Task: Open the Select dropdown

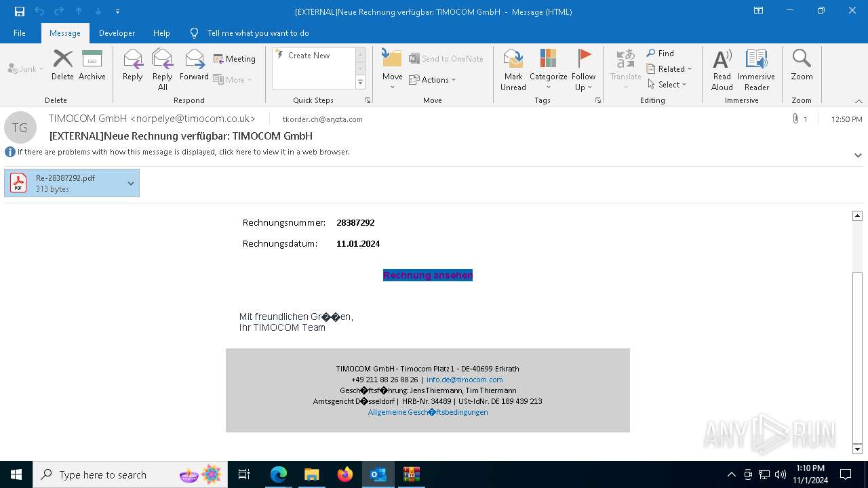Action: (x=667, y=85)
